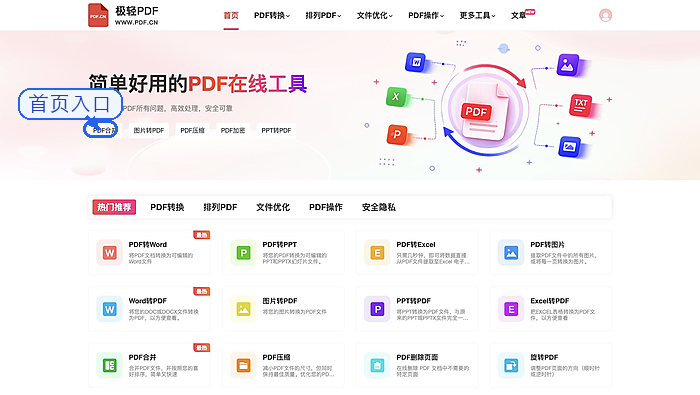Open the PDF转图片 tool icon
This screenshot has width=700, height=395.
point(511,253)
